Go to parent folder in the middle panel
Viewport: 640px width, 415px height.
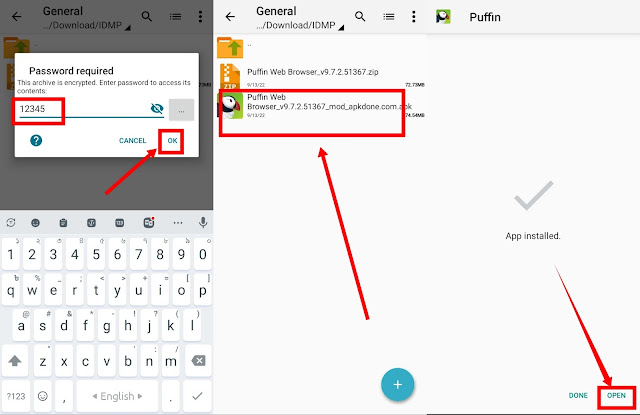230,47
